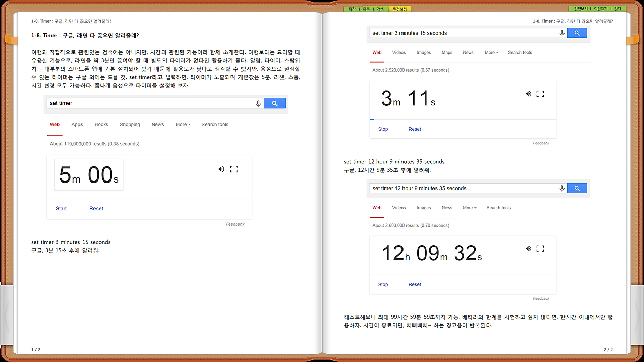Stop the 12h 09m 32s timer

[383, 285]
